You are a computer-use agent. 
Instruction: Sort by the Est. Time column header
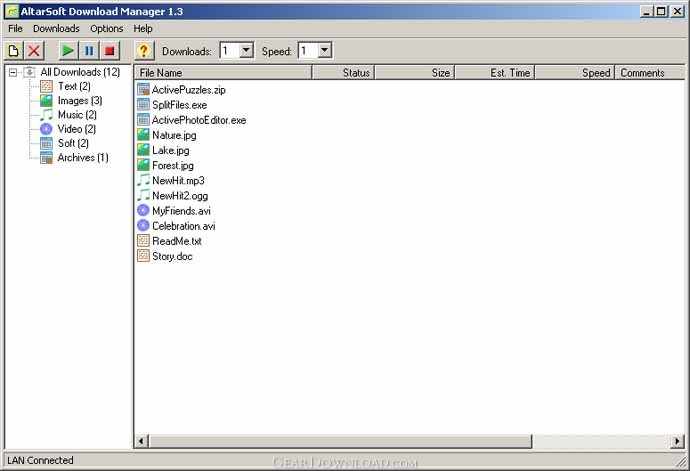click(495, 73)
